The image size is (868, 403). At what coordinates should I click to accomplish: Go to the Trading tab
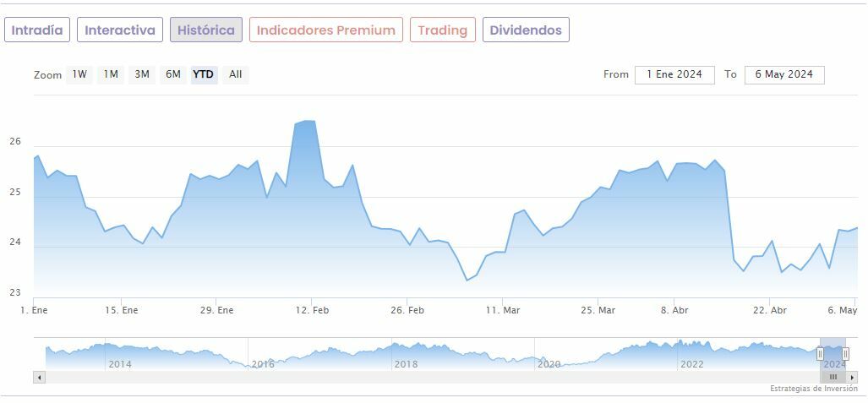coord(442,30)
